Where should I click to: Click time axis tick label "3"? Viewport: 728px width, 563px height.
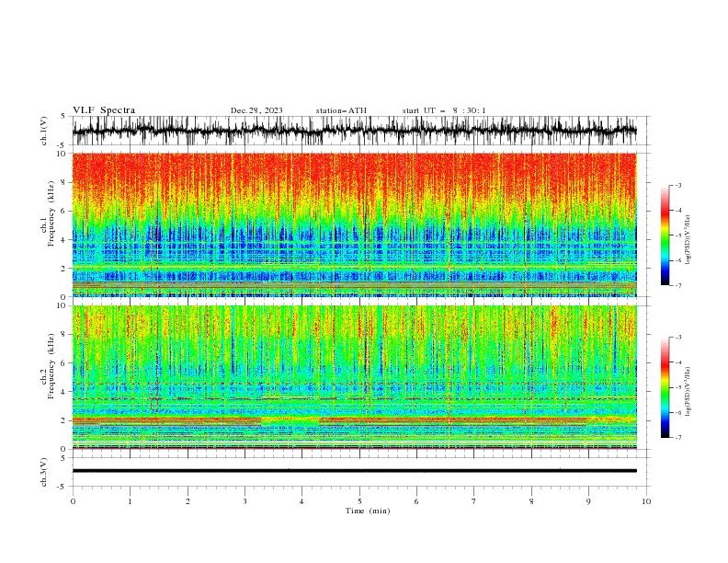(245, 501)
